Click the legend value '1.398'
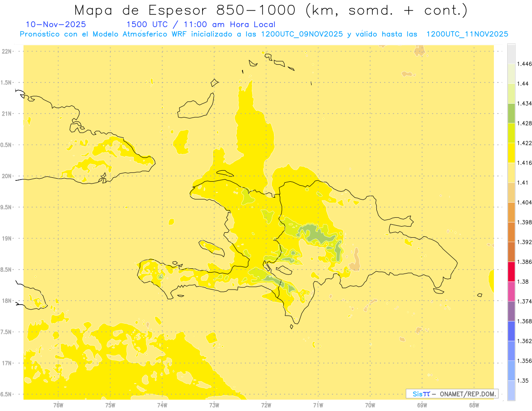The width and height of the screenshot is (532, 411). click(524, 222)
